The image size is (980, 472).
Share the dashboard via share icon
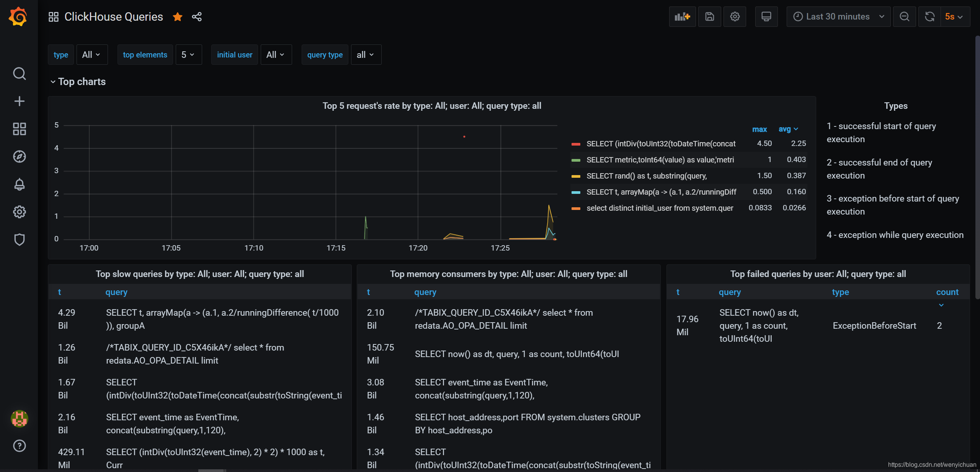pyautogui.click(x=197, y=17)
